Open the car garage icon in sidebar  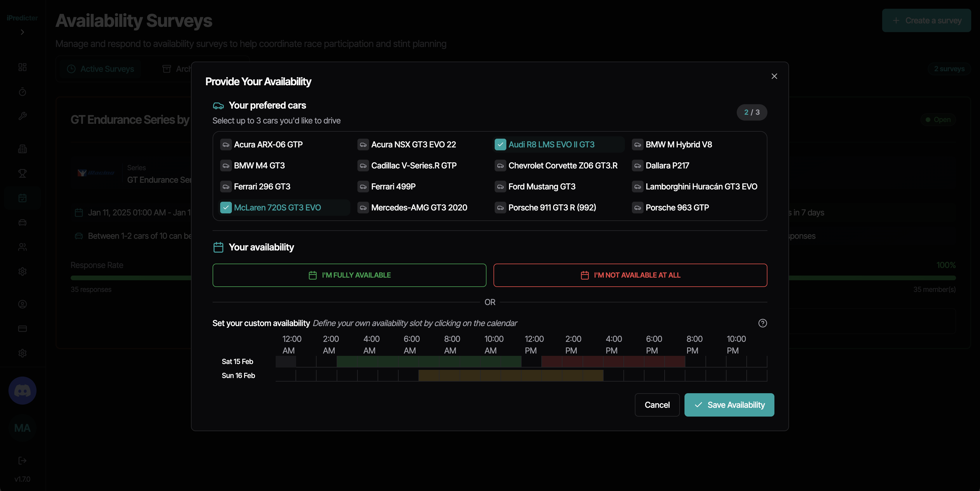click(x=22, y=222)
